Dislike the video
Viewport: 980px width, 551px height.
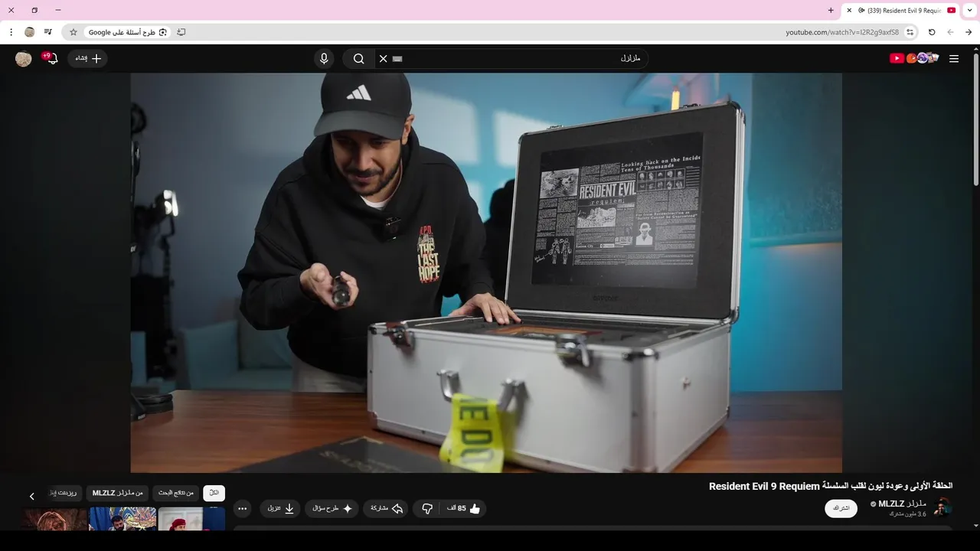pyautogui.click(x=427, y=508)
